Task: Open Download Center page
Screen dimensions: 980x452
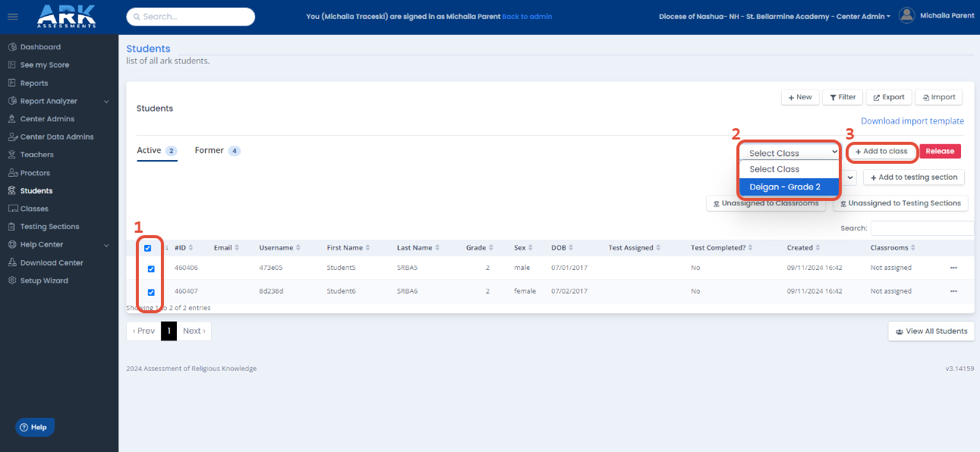Action: 52,262
